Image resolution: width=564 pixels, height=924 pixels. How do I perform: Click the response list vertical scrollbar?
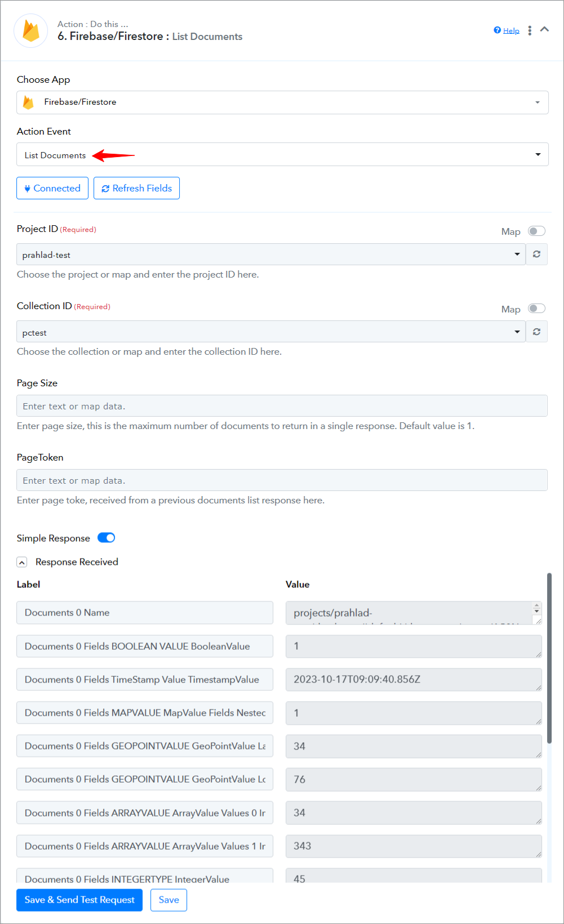pos(549,659)
